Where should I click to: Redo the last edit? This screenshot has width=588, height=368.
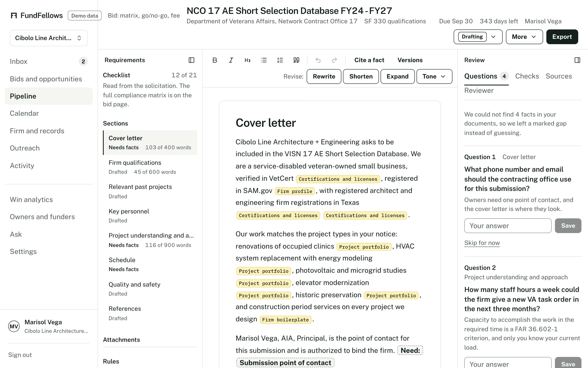tap(334, 60)
